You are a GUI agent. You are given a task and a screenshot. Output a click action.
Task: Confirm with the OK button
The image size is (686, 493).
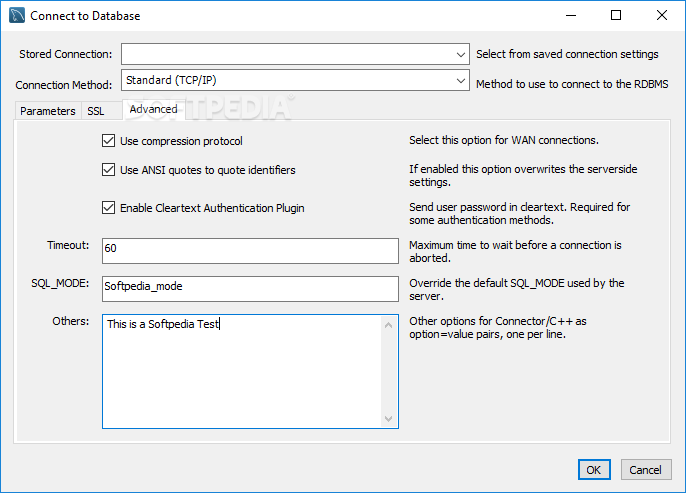point(594,470)
